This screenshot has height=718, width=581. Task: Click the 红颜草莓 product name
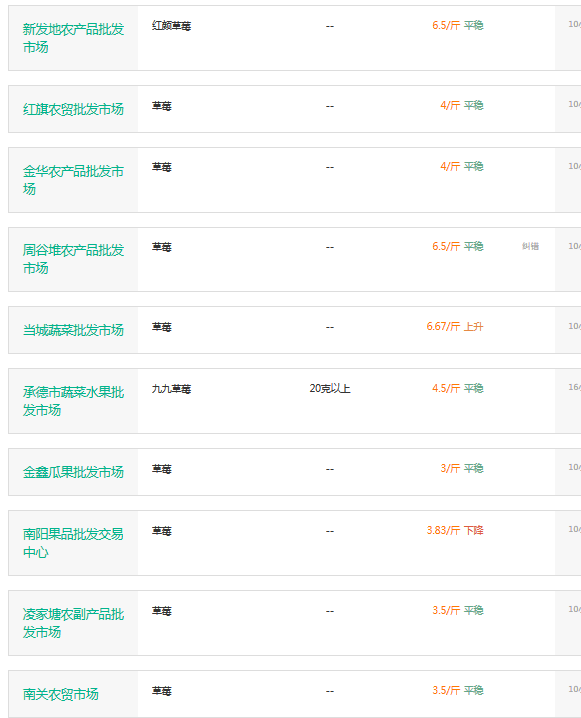coord(171,26)
